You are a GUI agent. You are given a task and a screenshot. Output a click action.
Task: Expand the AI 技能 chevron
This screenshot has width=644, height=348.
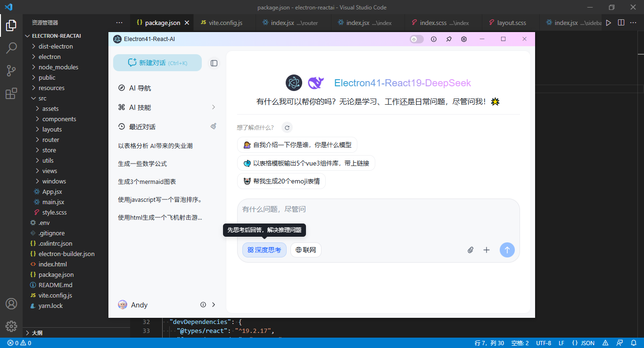point(213,108)
